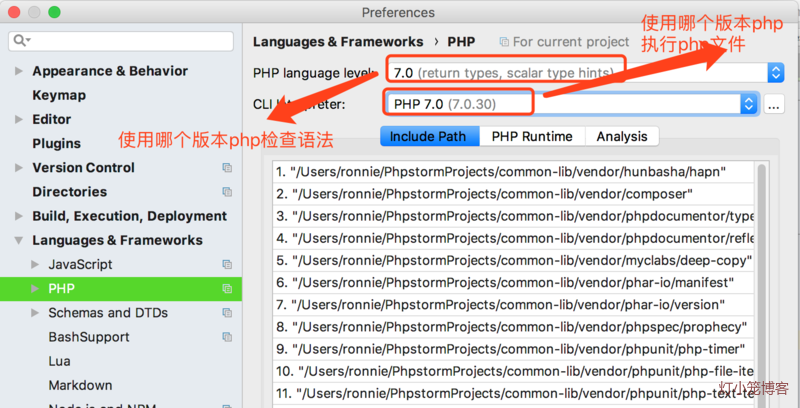Click the 'For current project' label

click(x=571, y=42)
